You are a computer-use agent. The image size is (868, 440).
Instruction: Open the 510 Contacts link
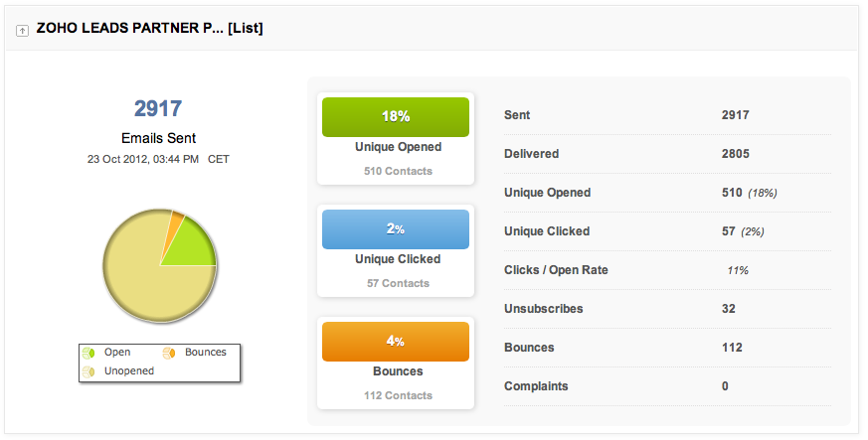coord(398,172)
